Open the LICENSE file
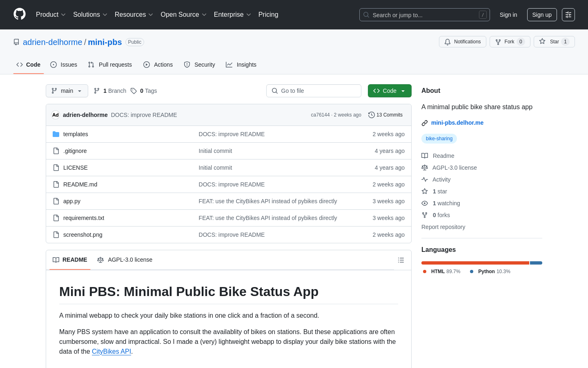Screen dimensions: 588x368 [x=76, y=168]
